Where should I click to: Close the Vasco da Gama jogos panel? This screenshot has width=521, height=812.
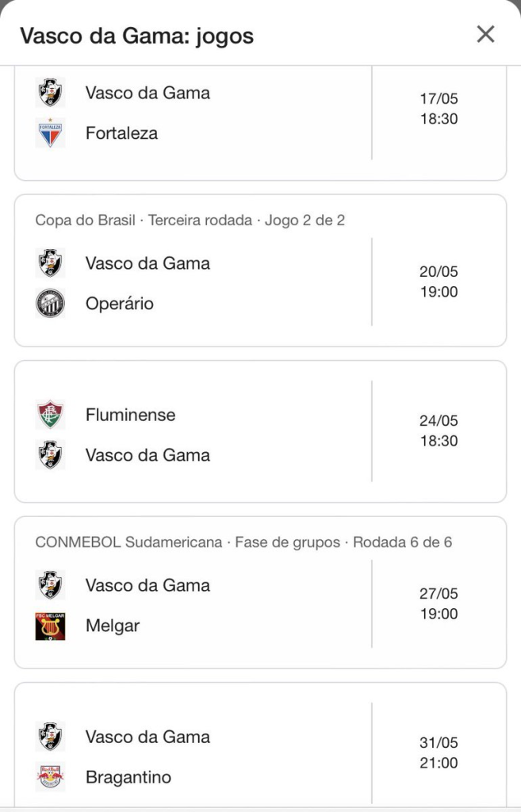pyautogui.click(x=485, y=34)
